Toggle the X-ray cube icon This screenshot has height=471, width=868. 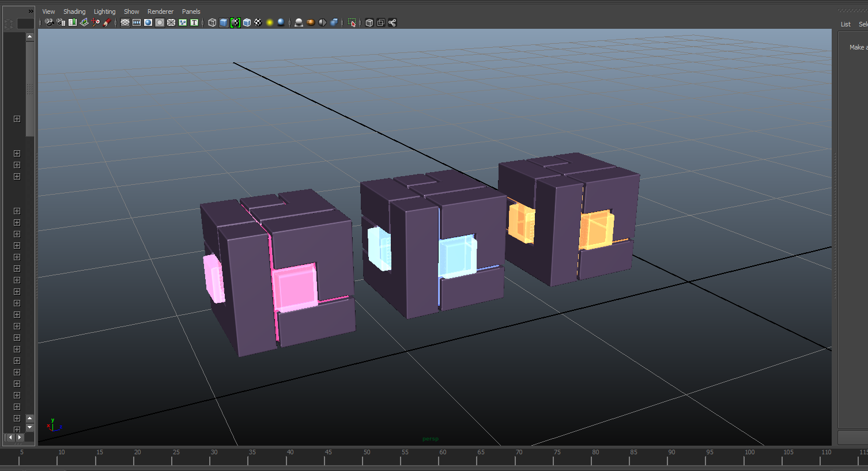click(x=369, y=22)
